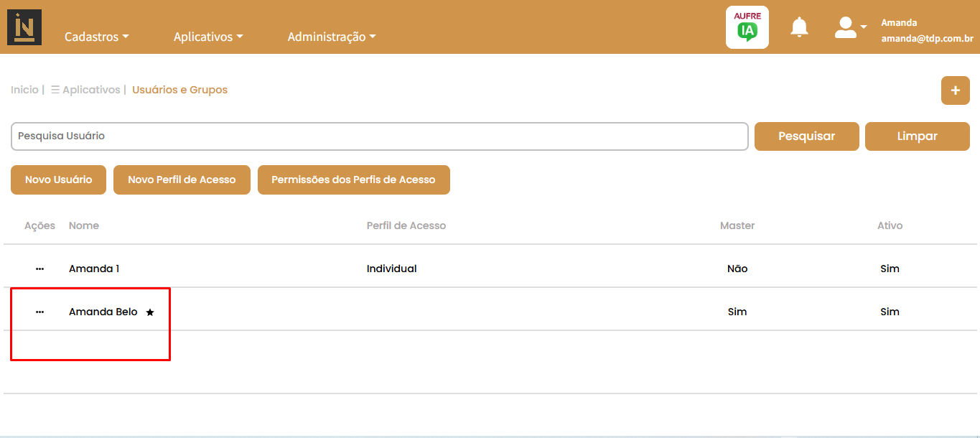Click Novo Perfil de Acesso button
Image resolution: width=980 pixels, height=438 pixels.
click(182, 180)
